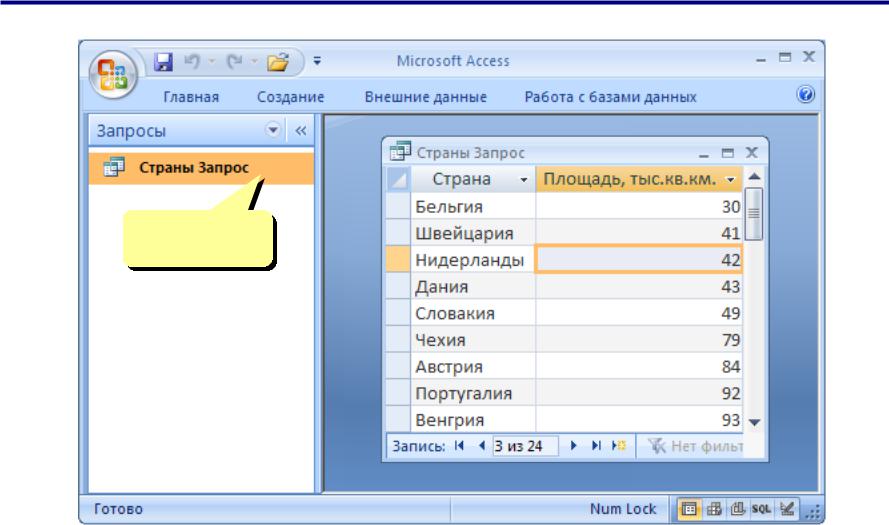
Task: Redo the last undone action
Action: tap(235, 61)
